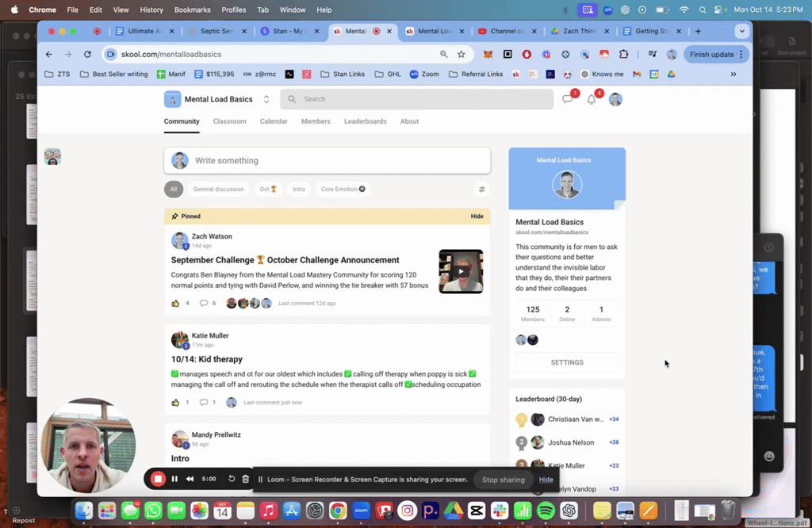Open the Chrome tab search dropdown
Screen dimensions: 812x528
tap(741, 31)
